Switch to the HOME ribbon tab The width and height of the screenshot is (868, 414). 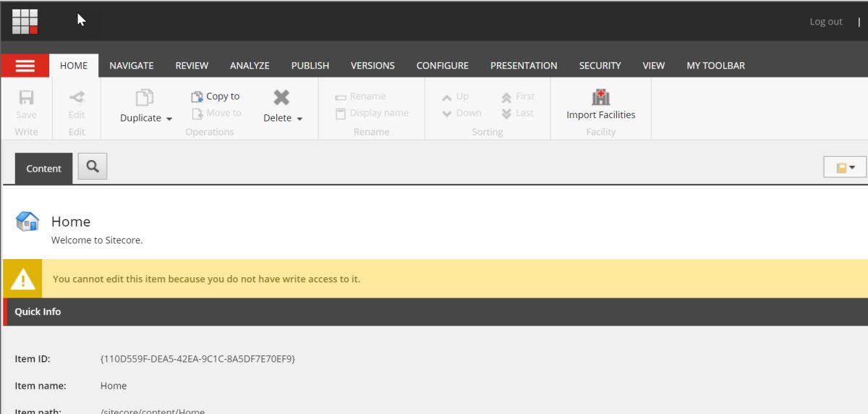(x=74, y=65)
